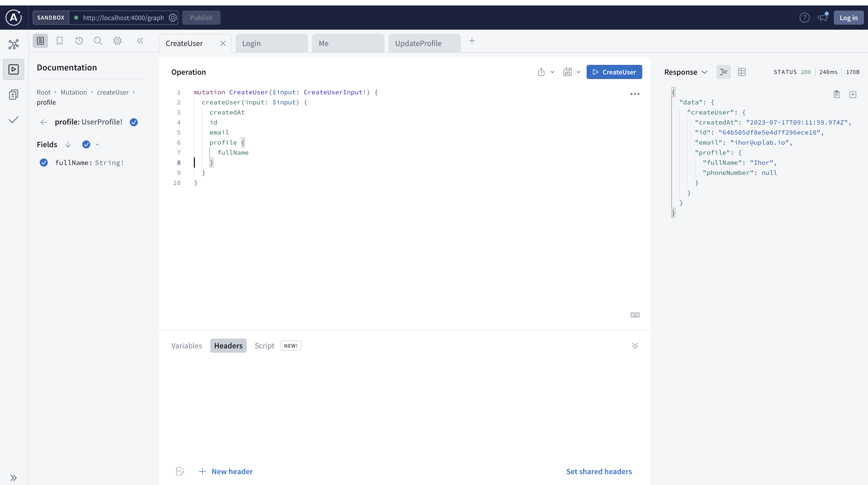Switch to the Login tab
Image resolution: width=868 pixels, height=485 pixels.
272,43
